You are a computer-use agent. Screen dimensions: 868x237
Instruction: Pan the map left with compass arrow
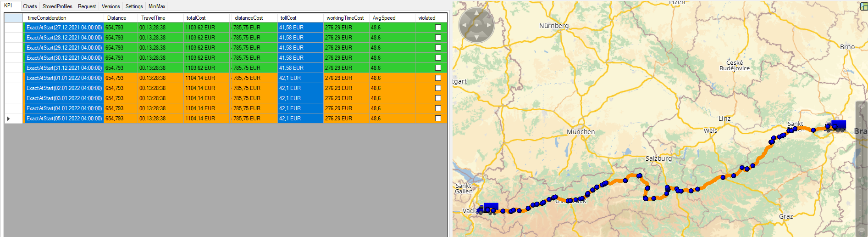(x=464, y=25)
